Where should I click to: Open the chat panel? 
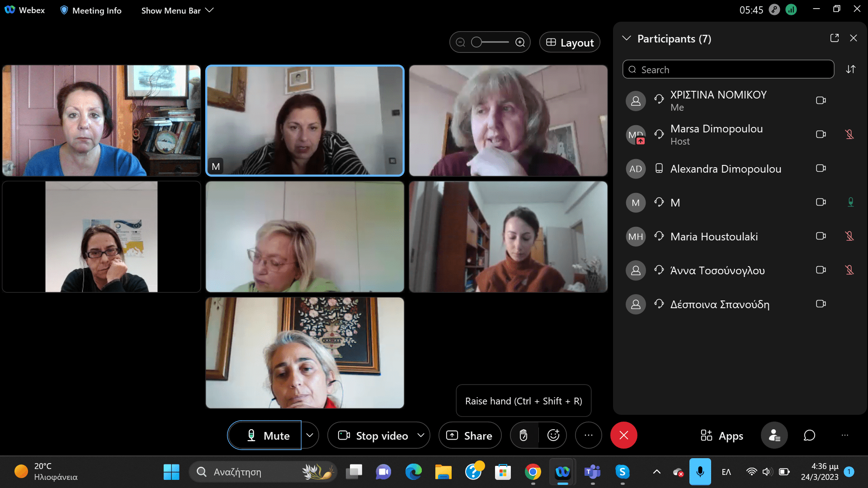point(809,435)
